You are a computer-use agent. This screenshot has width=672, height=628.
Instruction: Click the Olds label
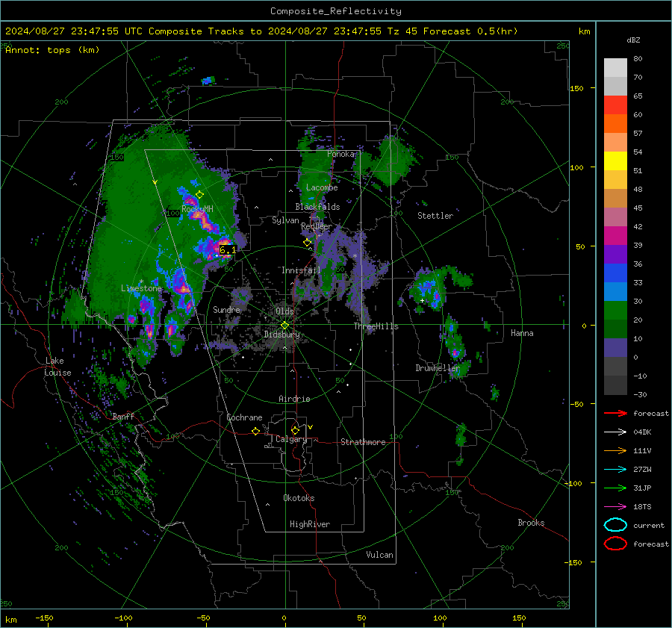pos(284,311)
